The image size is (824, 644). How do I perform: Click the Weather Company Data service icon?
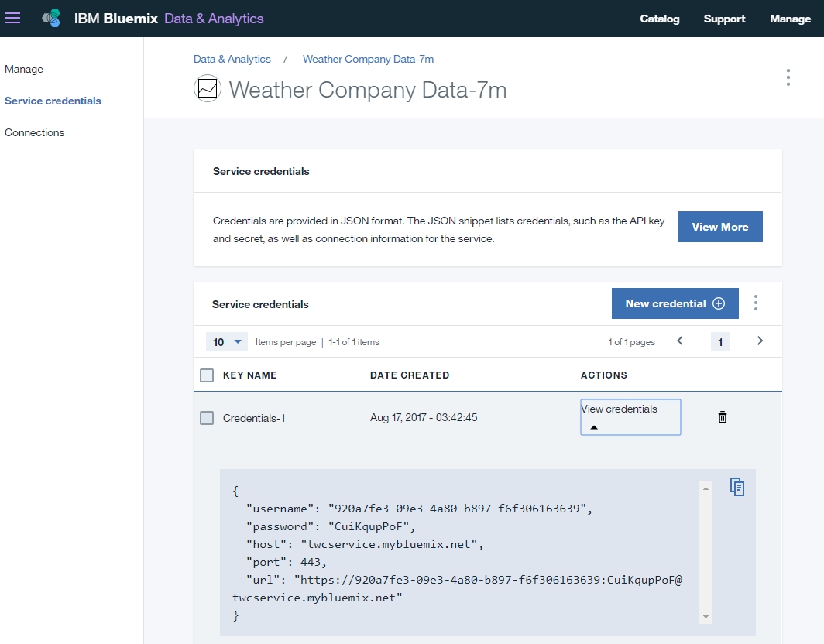point(207,88)
